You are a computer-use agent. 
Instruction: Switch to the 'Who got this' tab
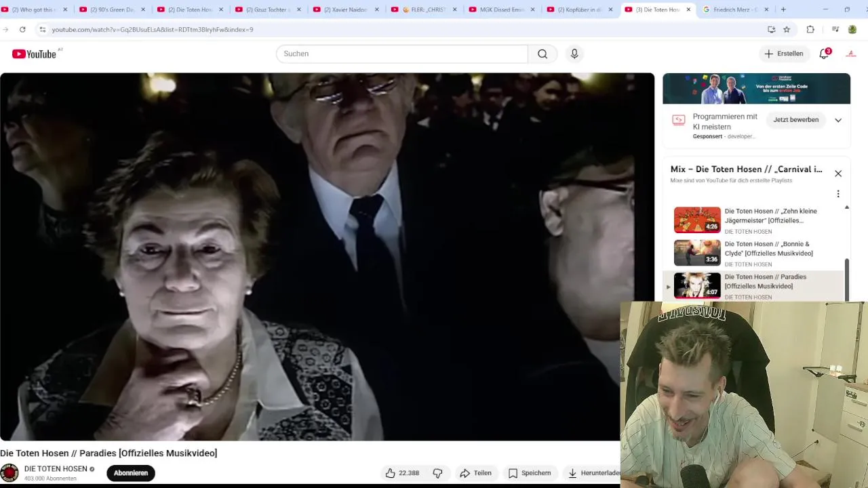33,9
